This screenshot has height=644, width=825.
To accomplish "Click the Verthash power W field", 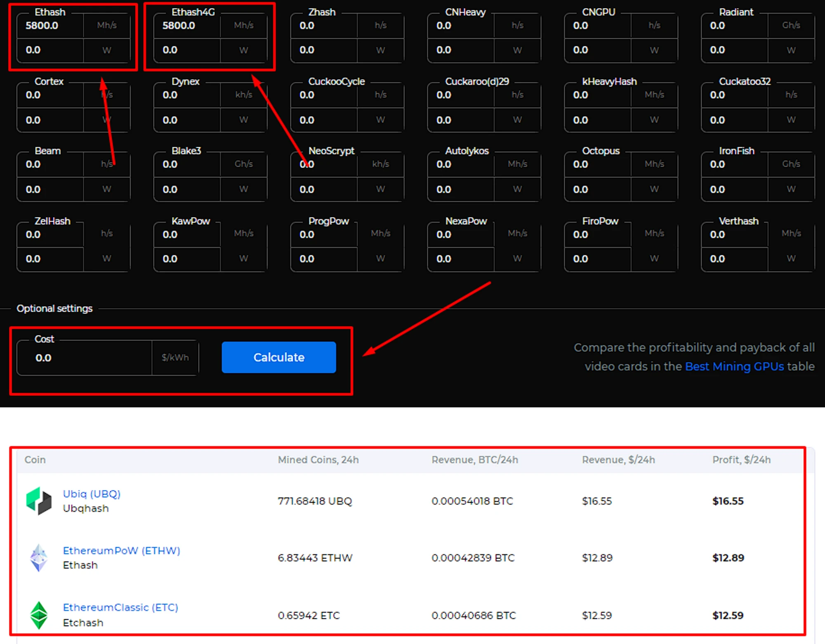I will [734, 259].
